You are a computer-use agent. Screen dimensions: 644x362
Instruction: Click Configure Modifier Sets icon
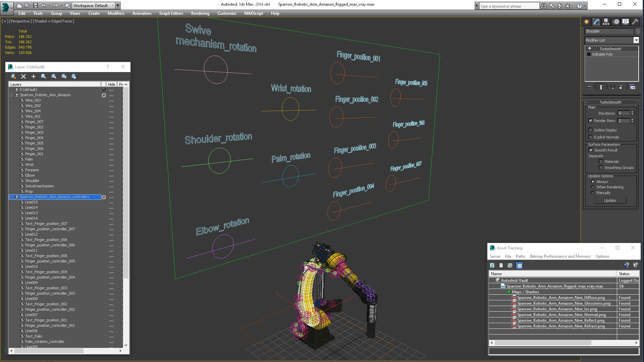pyautogui.click(x=633, y=87)
